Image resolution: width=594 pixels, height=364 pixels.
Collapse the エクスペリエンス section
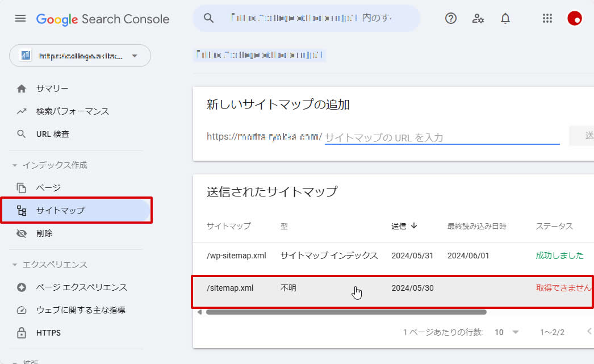click(x=15, y=265)
